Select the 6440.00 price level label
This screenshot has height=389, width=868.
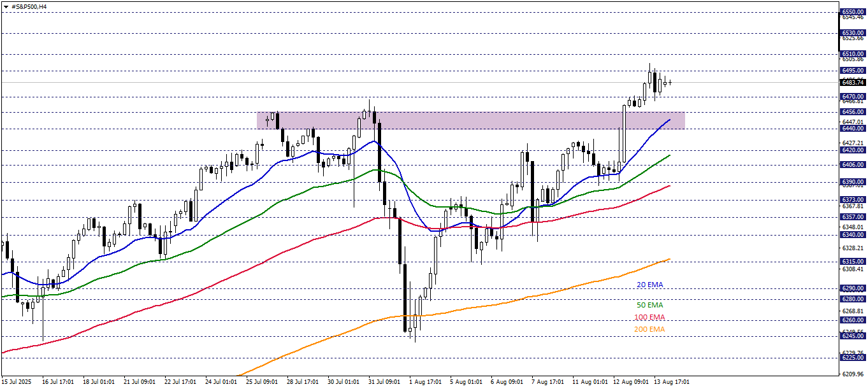pyautogui.click(x=853, y=128)
